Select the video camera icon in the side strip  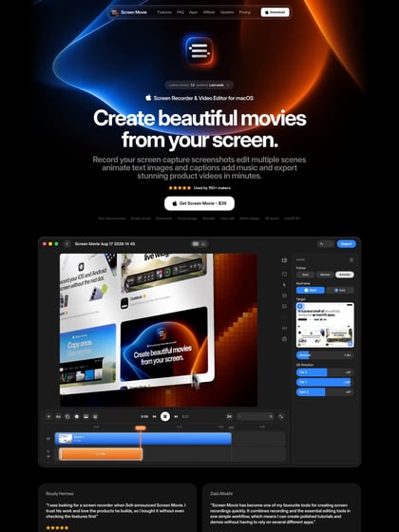click(x=284, y=260)
